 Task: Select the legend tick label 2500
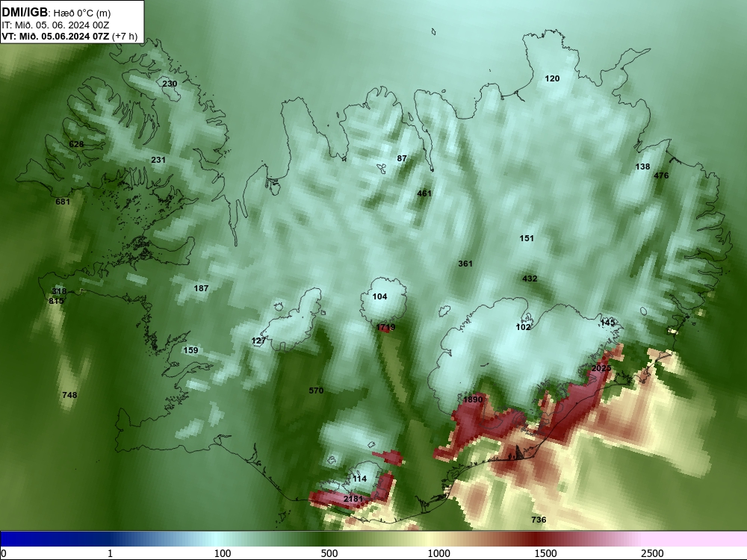652,553
